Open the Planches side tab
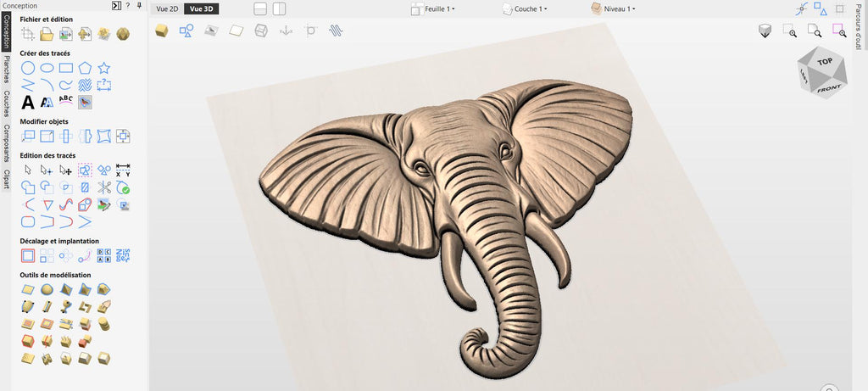 6,70
